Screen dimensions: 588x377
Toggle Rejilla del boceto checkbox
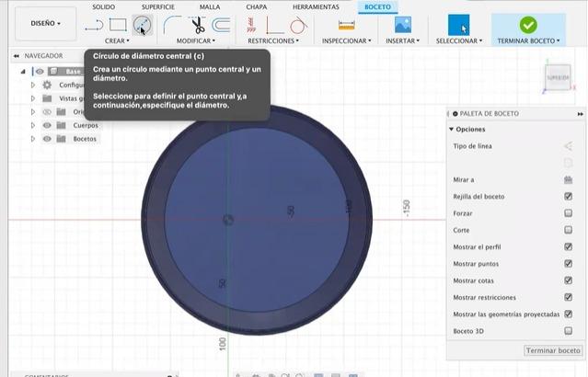(x=568, y=197)
